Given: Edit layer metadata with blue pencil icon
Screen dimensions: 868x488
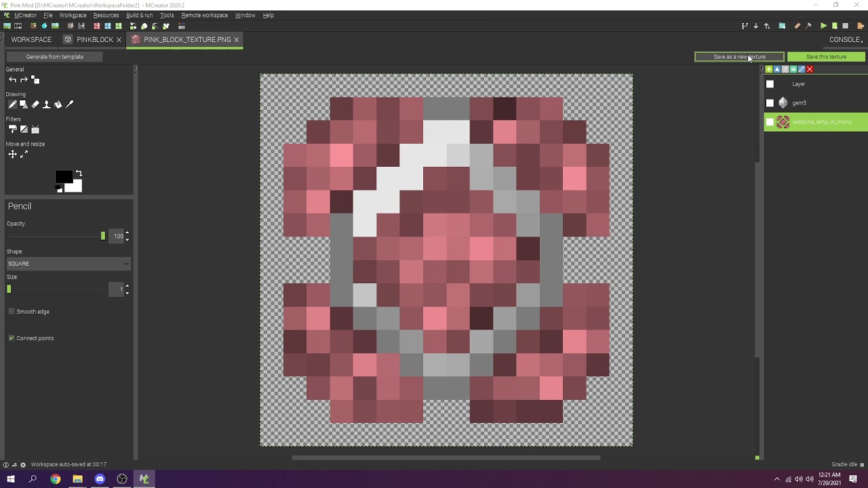Looking at the screenshot, I should coord(802,69).
